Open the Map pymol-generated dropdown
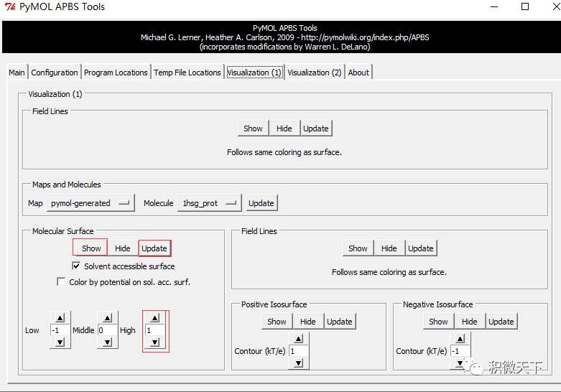 (91, 203)
